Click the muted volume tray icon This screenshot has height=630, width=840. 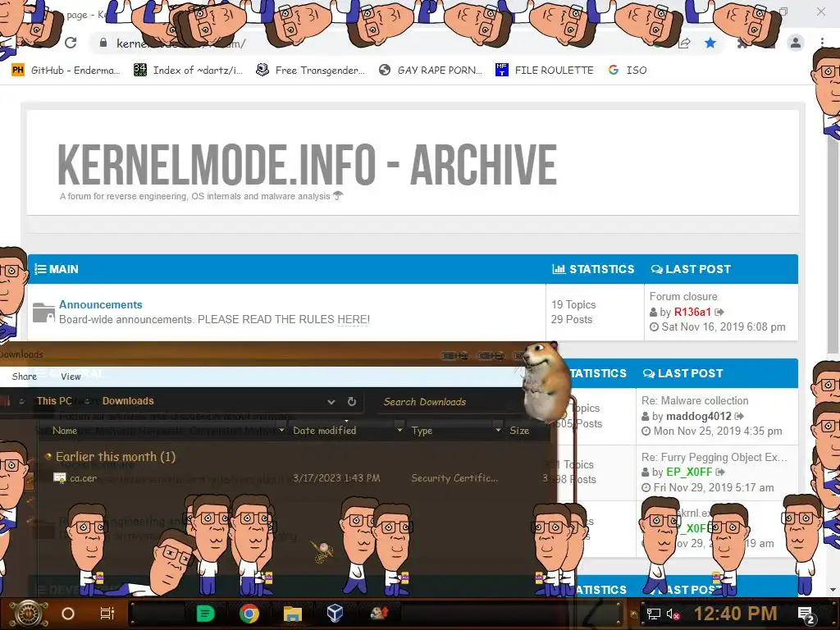673,614
